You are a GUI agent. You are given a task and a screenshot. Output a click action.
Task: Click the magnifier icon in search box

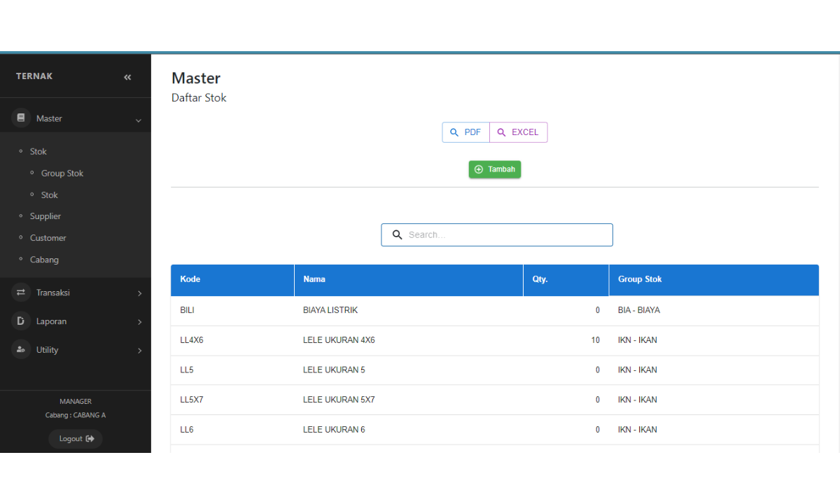397,235
